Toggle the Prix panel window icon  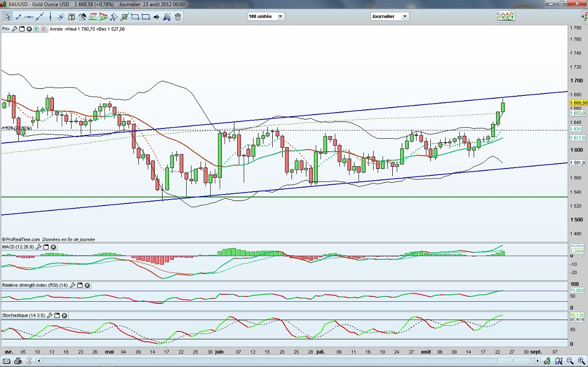[22, 29]
